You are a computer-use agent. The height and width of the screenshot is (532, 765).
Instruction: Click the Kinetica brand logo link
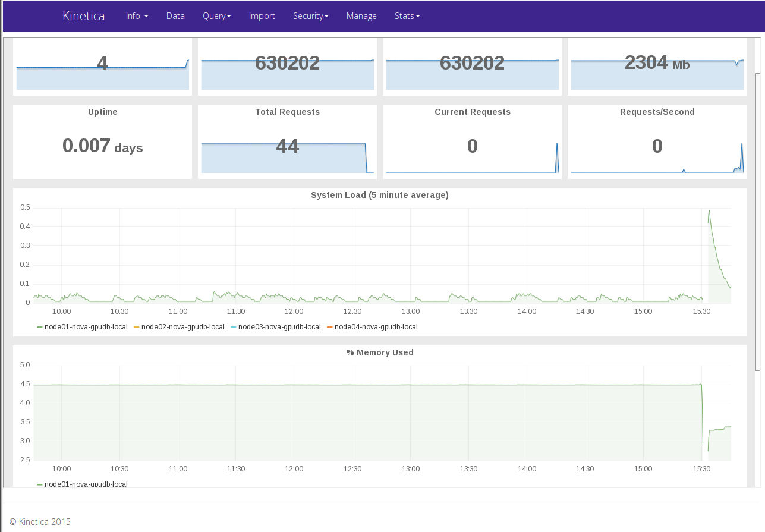tap(83, 16)
